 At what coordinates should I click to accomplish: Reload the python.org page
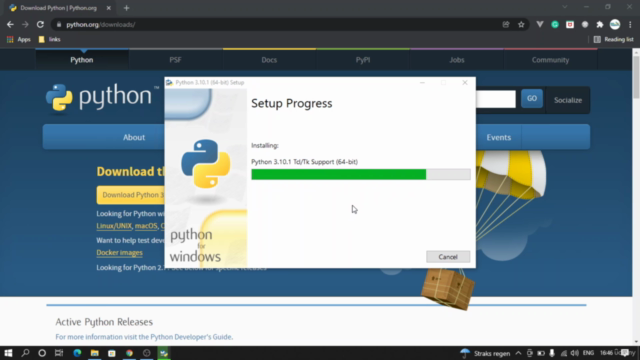click(x=40, y=25)
